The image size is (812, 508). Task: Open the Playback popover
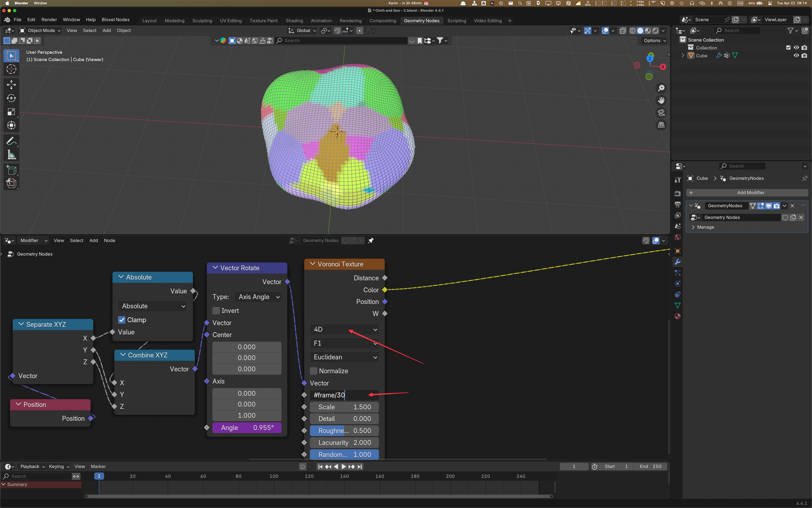click(x=32, y=466)
